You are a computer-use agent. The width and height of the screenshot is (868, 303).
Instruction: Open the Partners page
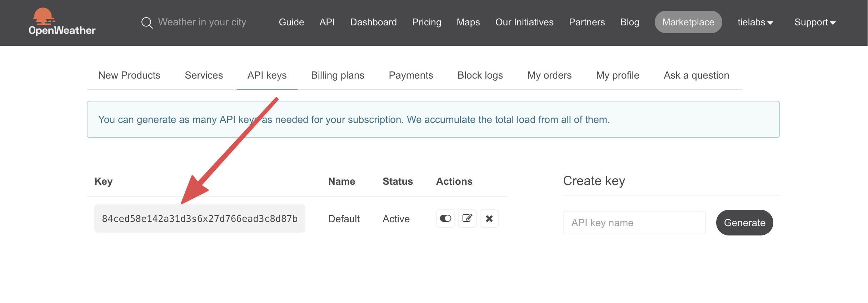pyautogui.click(x=587, y=22)
